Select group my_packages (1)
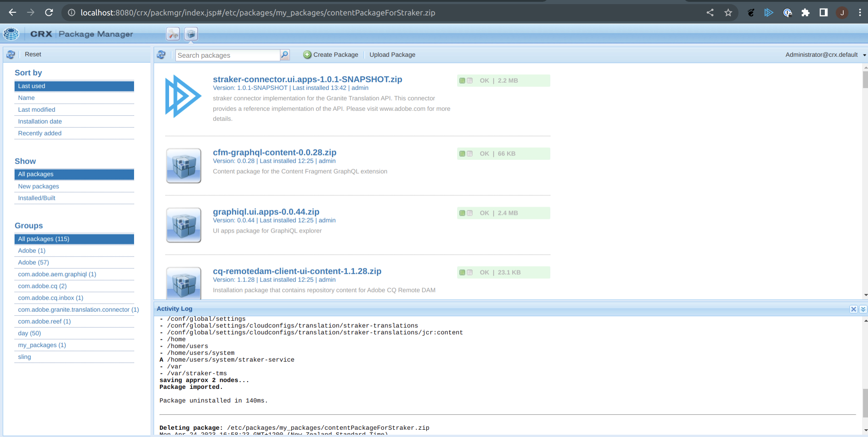Image resolution: width=868 pixels, height=437 pixels. pos(74,345)
